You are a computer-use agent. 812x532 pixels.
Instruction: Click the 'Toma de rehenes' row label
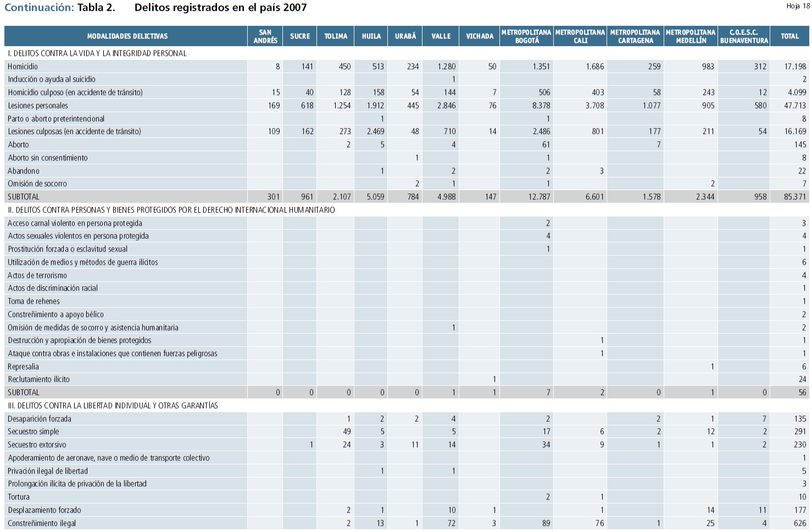pyautogui.click(x=34, y=301)
